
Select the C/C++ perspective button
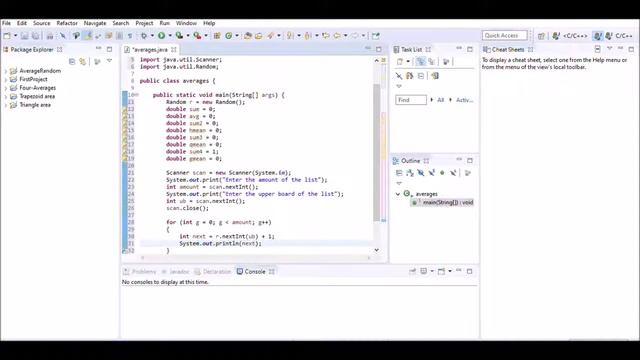619,36
